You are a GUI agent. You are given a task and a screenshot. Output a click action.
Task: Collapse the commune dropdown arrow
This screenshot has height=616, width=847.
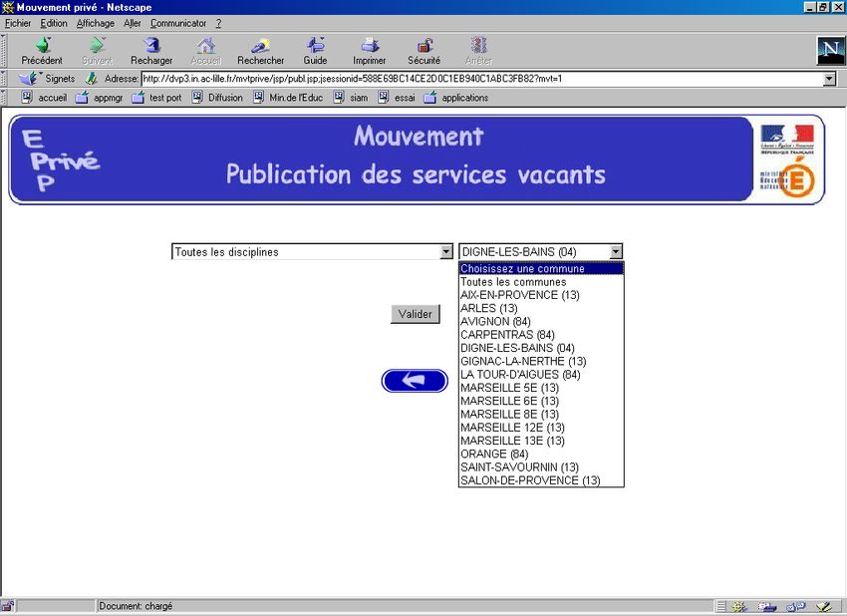click(x=616, y=252)
